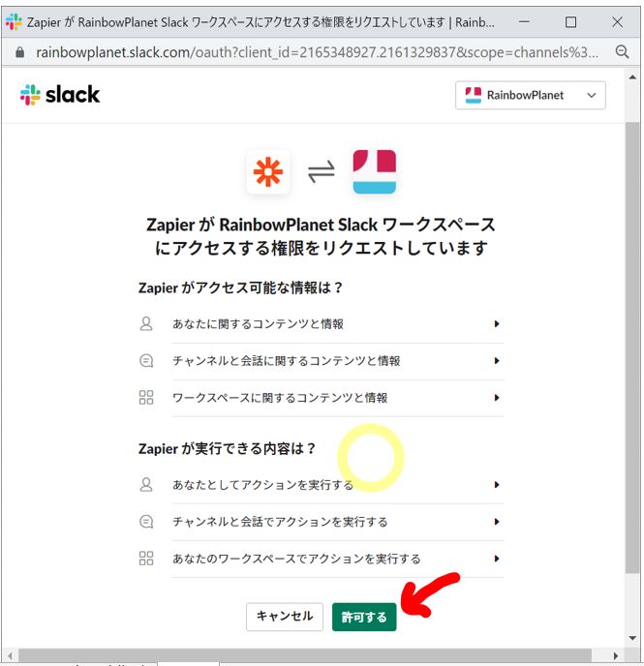
Task: Click grid icon beside ワークスペースに関するコンテンツと情報
Action: (x=146, y=398)
